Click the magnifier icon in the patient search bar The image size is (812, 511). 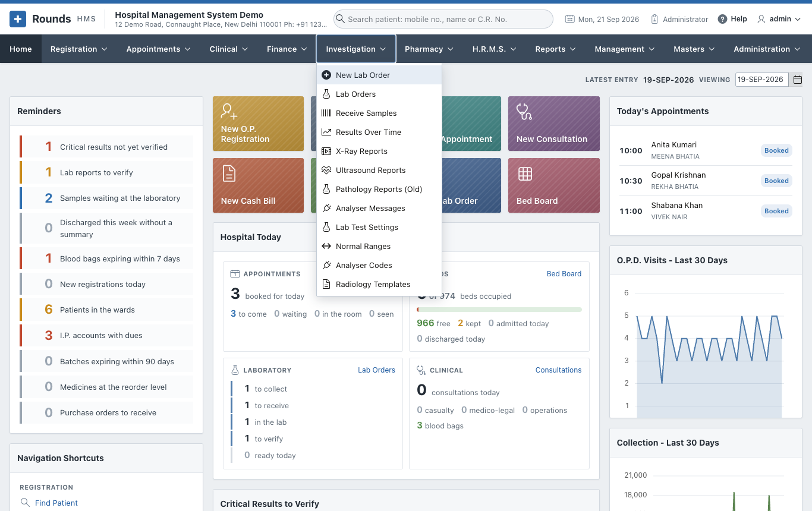[x=341, y=19]
